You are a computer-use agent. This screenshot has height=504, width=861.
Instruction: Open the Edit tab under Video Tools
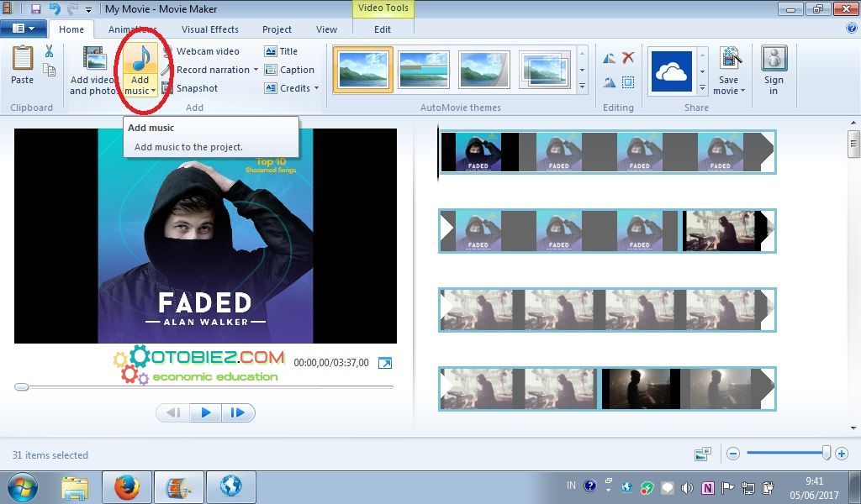click(x=383, y=29)
